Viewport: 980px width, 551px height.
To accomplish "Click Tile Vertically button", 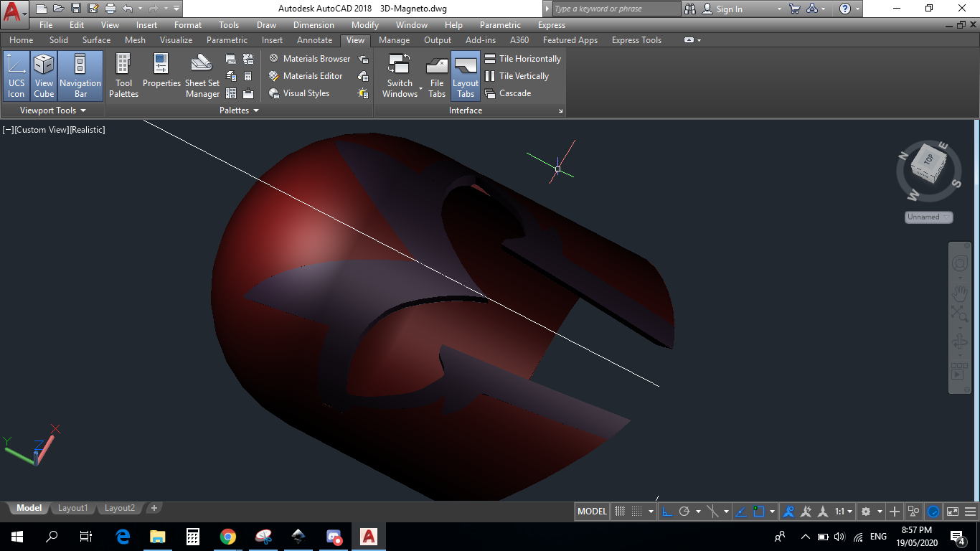I will tap(517, 76).
